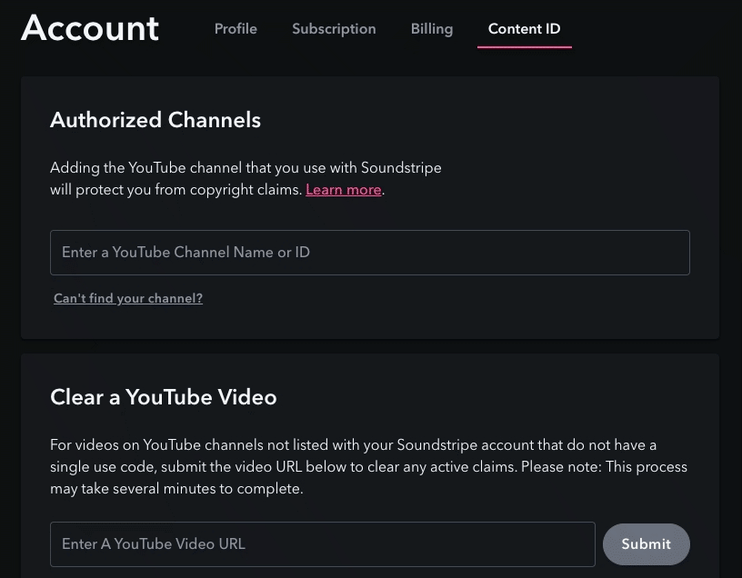The image size is (742, 578).
Task: Open the pink Learn more link
Action: coord(343,190)
